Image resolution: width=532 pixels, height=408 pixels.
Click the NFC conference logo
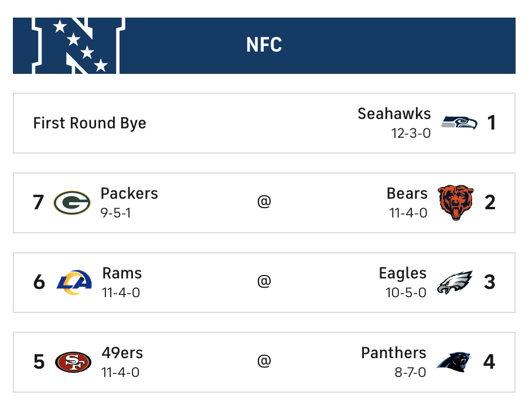point(78,46)
